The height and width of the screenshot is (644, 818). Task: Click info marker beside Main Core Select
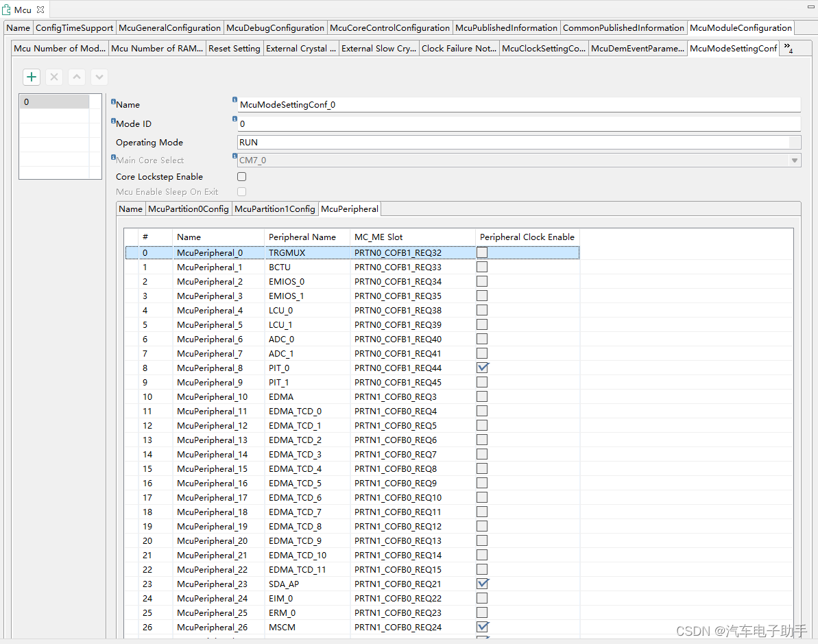coord(113,157)
